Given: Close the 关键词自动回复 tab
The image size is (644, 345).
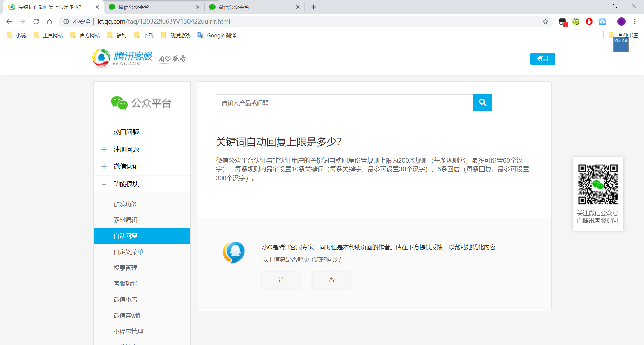Looking at the screenshot, I should [x=97, y=7].
